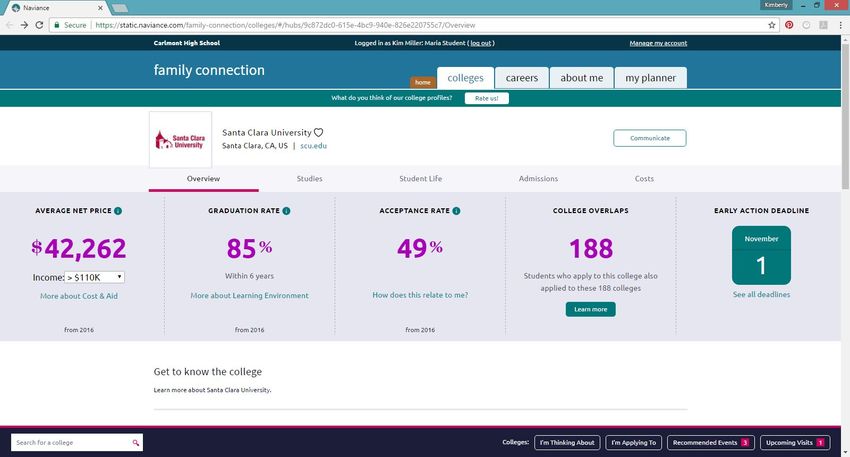Close the Naviance browser tab
This screenshot has width=850, height=457.
tap(100, 8)
